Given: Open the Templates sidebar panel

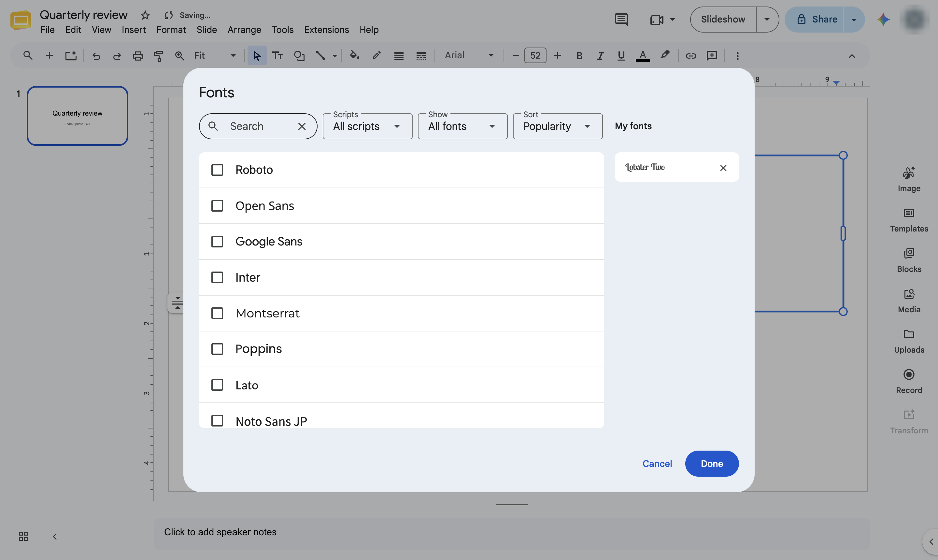Looking at the screenshot, I should point(909,220).
